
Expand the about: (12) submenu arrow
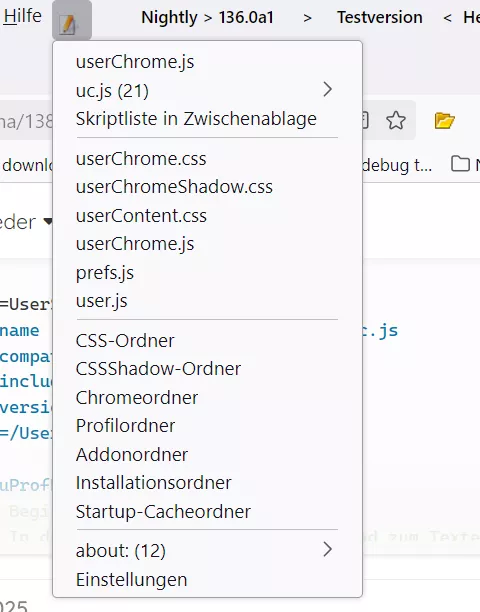tap(327, 550)
